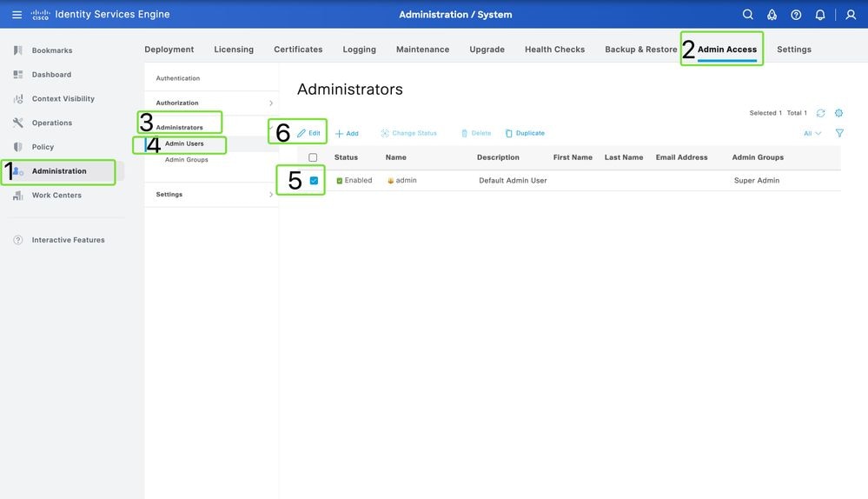Image resolution: width=868 pixels, height=499 pixels.
Task: Click the First Name column header
Action: (573, 157)
